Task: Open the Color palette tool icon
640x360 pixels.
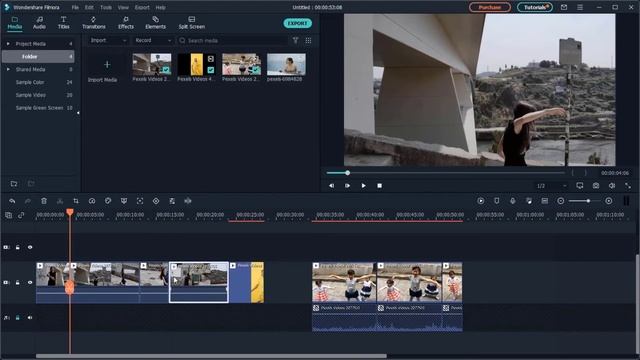Action: point(108,201)
